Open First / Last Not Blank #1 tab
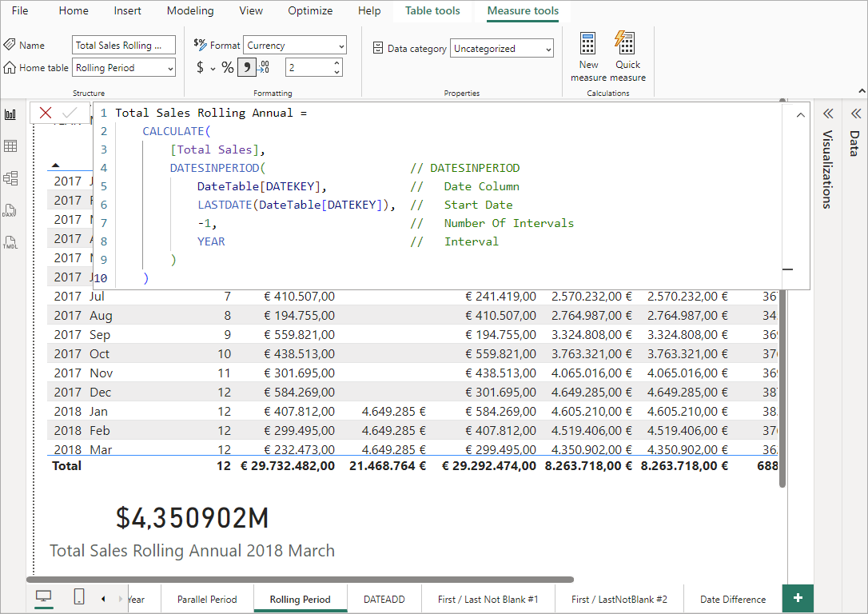 [x=488, y=599]
